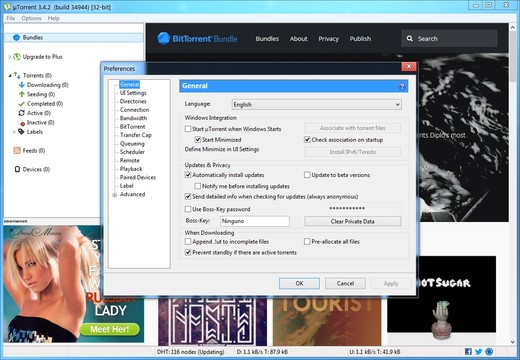Open the Options menu
Screen dimensions: 520x360
(31, 18)
